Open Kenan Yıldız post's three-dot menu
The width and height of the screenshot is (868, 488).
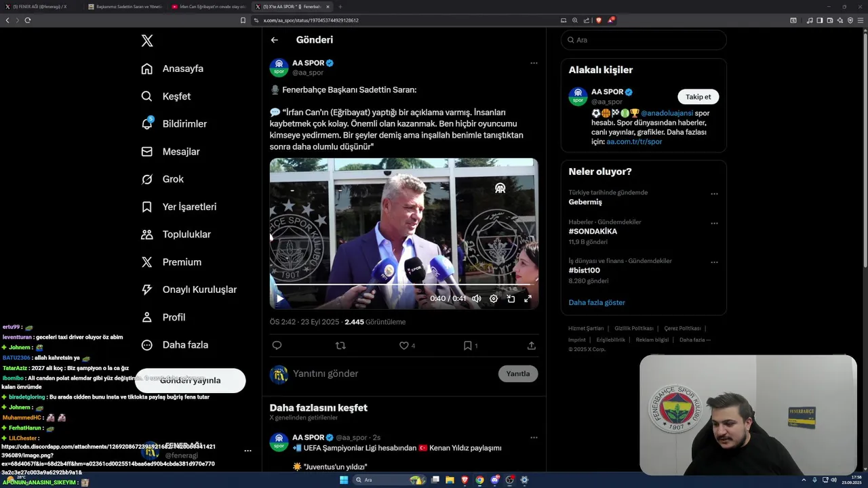[534, 437]
